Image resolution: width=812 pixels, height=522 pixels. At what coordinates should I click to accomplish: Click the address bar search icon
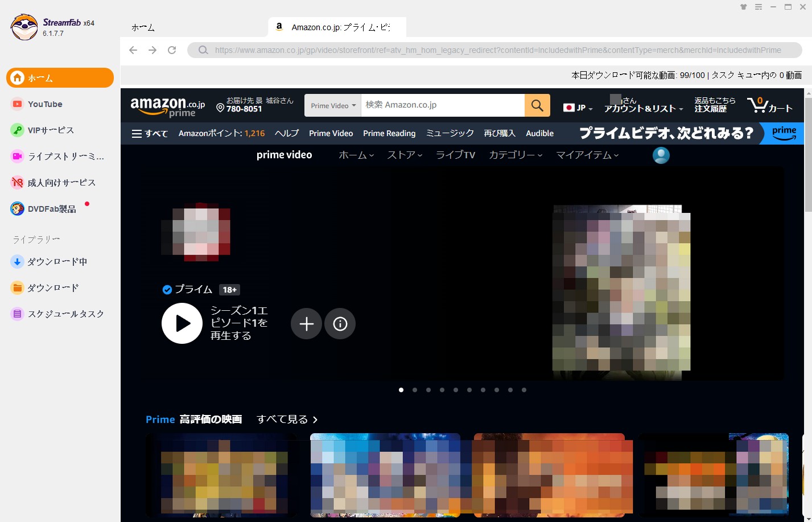pos(203,50)
